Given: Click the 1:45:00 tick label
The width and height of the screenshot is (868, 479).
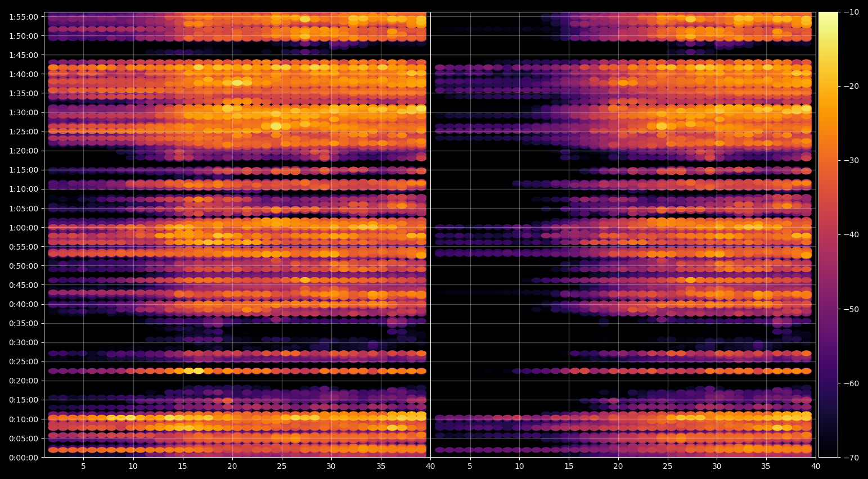Looking at the screenshot, I should 24,55.
